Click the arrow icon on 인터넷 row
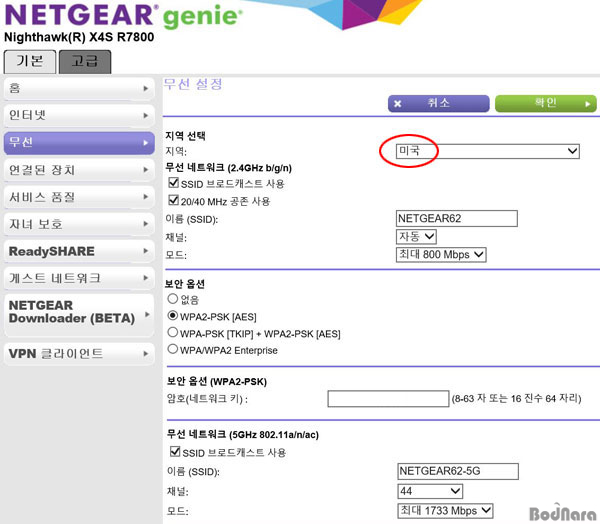 point(146,115)
